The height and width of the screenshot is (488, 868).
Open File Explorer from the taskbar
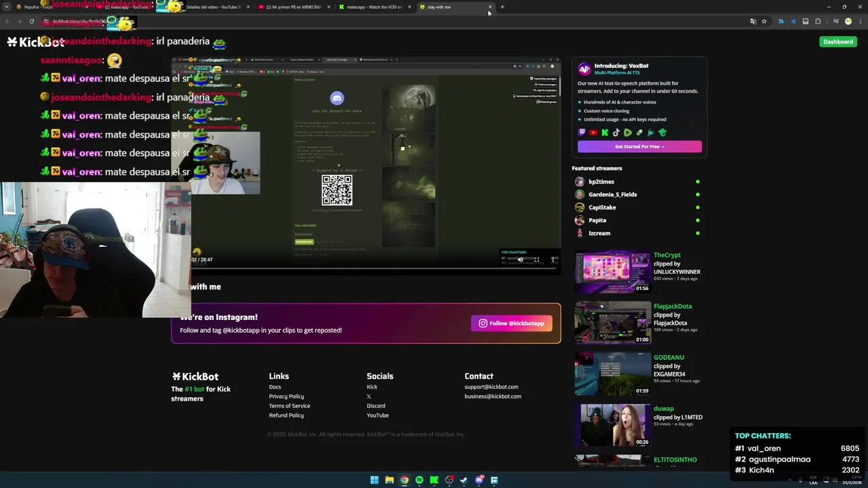click(x=389, y=480)
